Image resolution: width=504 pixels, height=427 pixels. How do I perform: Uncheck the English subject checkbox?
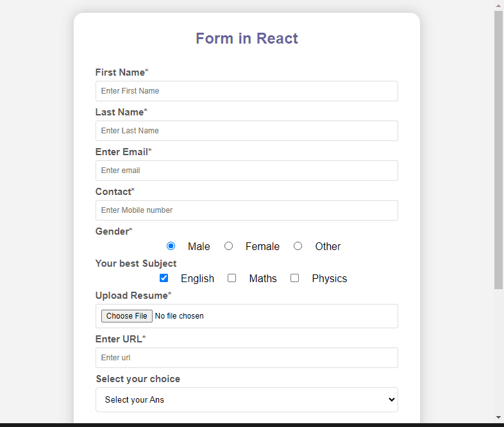tap(164, 278)
